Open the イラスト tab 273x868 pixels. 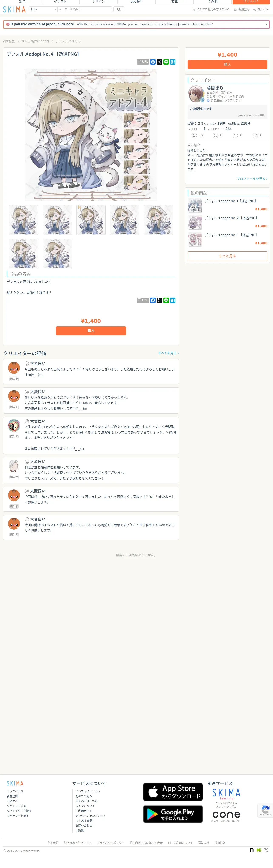[x=60, y=2]
